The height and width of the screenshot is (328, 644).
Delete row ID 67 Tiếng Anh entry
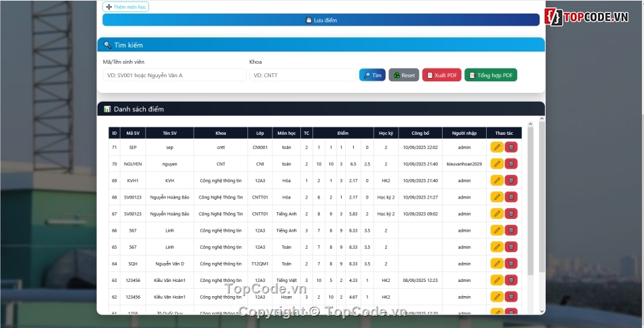click(511, 213)
